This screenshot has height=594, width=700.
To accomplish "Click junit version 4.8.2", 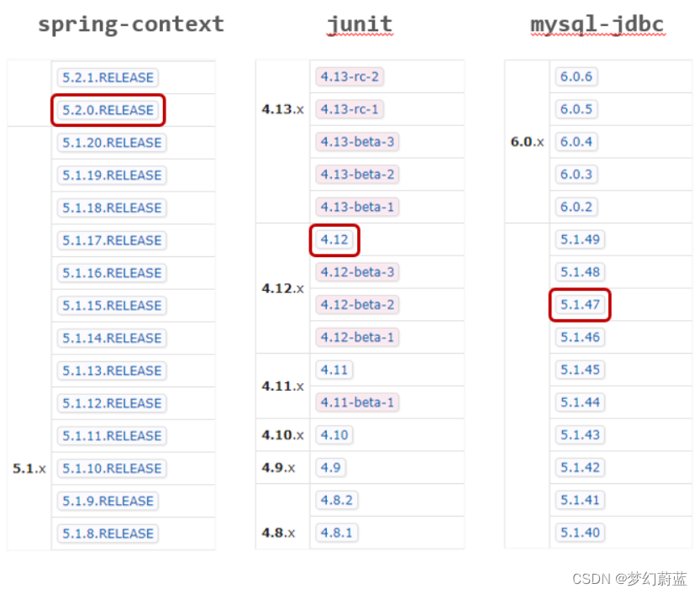I will coord(337,500).
